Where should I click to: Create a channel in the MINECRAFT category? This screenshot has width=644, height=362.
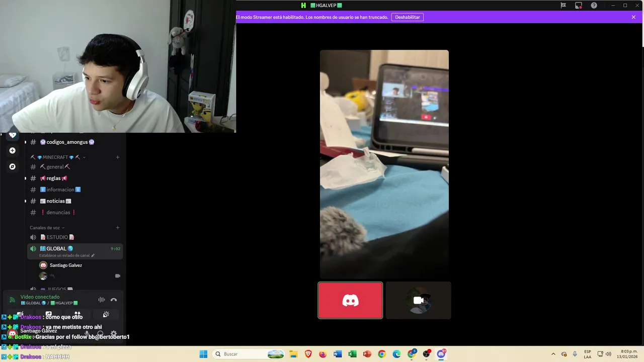(118, 157)
